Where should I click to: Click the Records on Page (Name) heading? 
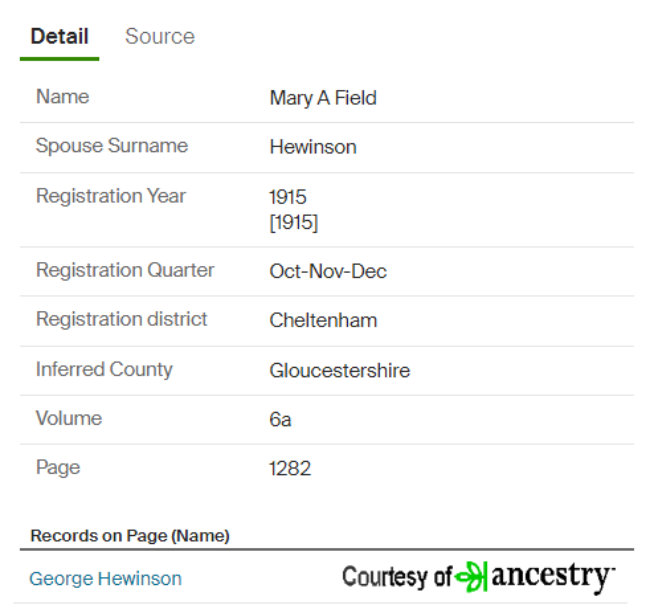click(130, 536)
